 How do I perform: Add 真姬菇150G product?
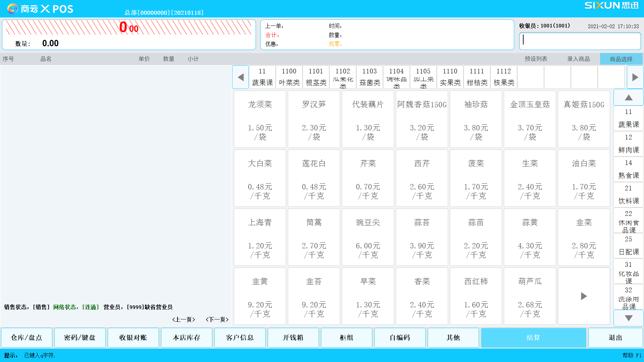584,119
